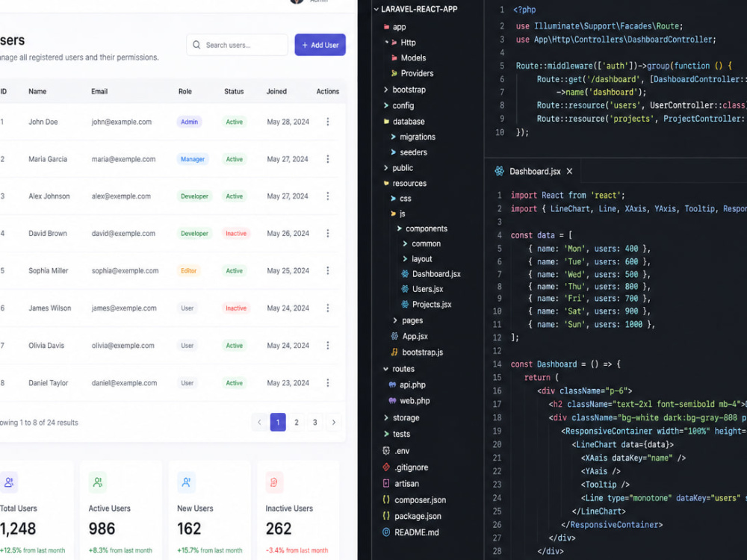This screenshot has width=747, height=560.
Task: Select the Dashboard.jsx editor tab
Action: (535, 171)
